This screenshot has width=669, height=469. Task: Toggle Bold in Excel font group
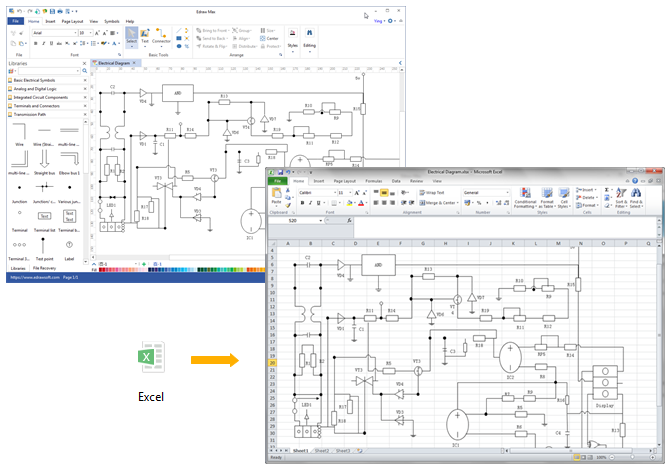point(302,202)
